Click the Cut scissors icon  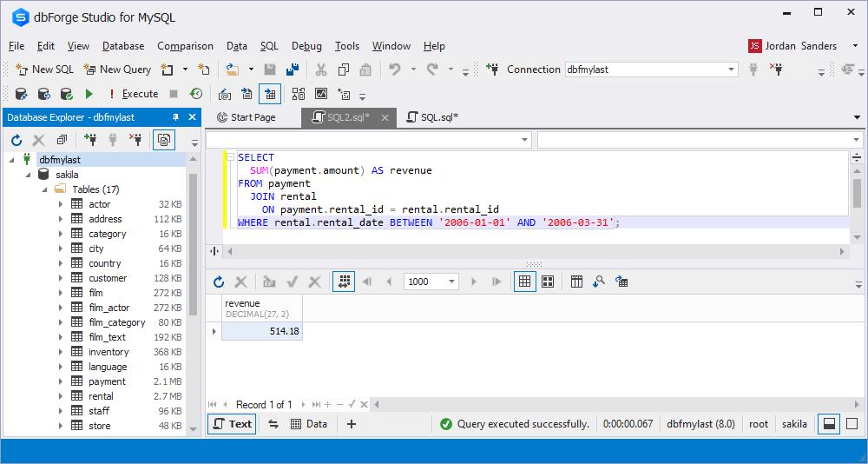tap(321, 70)
